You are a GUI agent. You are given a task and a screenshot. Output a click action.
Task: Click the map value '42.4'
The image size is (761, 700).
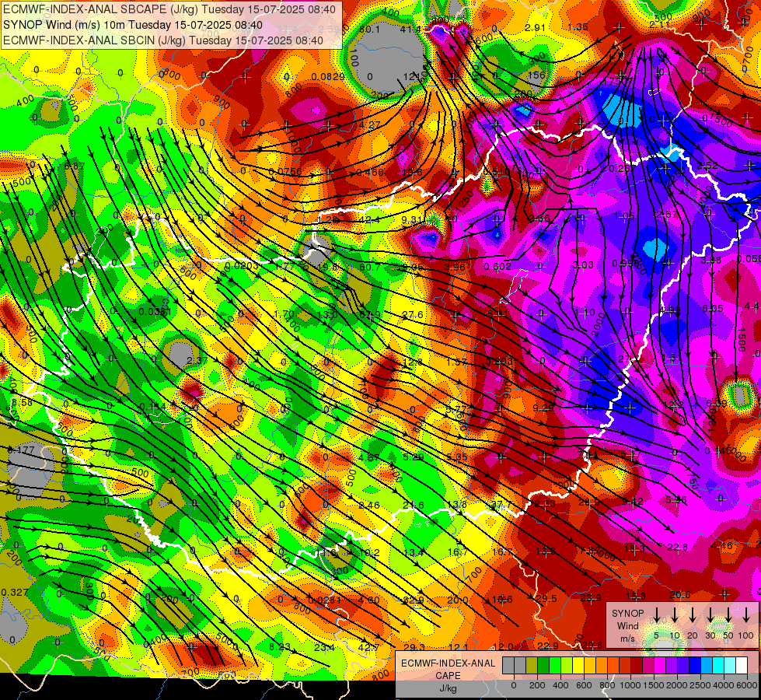click(x=370, y=220)
